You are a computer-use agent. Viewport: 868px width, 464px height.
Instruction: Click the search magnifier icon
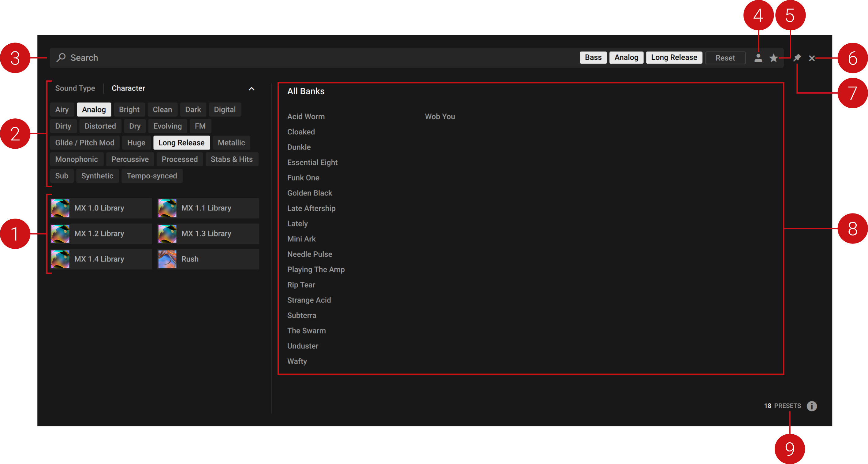coord(61,58)
